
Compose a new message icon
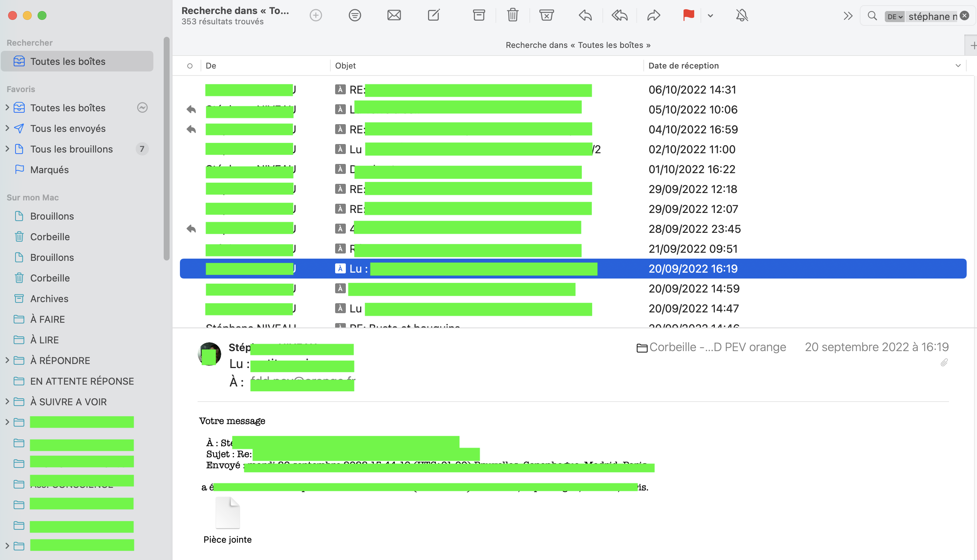coord(434,15)
